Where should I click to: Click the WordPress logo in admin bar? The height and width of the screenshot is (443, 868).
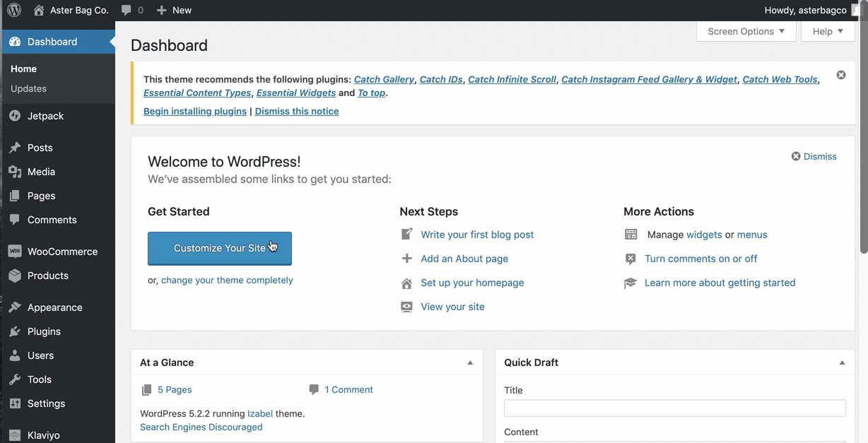click(x=14, y=10)
